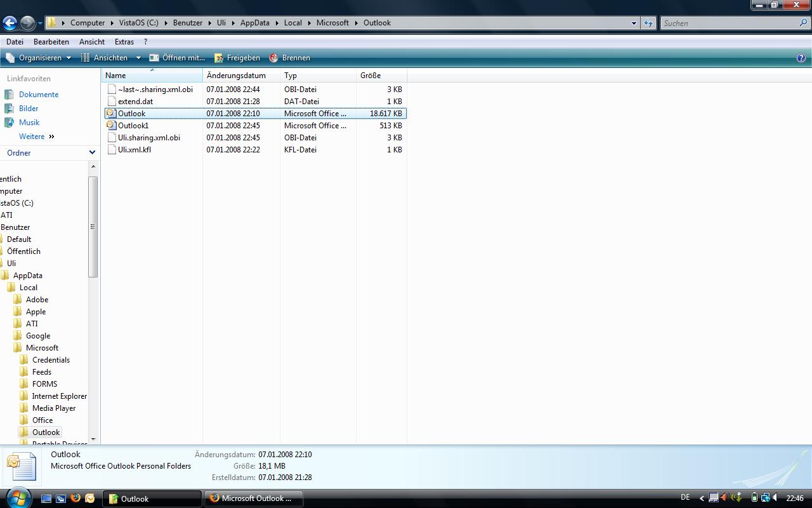Select Google folder in tree
Image resolution: width=812 pixels, height=508 pixels.
[x=38, y=336]
